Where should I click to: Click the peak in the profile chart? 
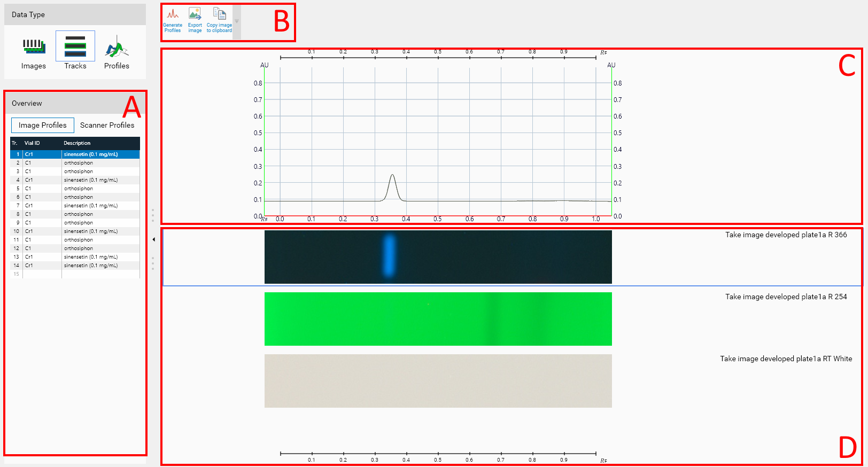tap(393, 176)
